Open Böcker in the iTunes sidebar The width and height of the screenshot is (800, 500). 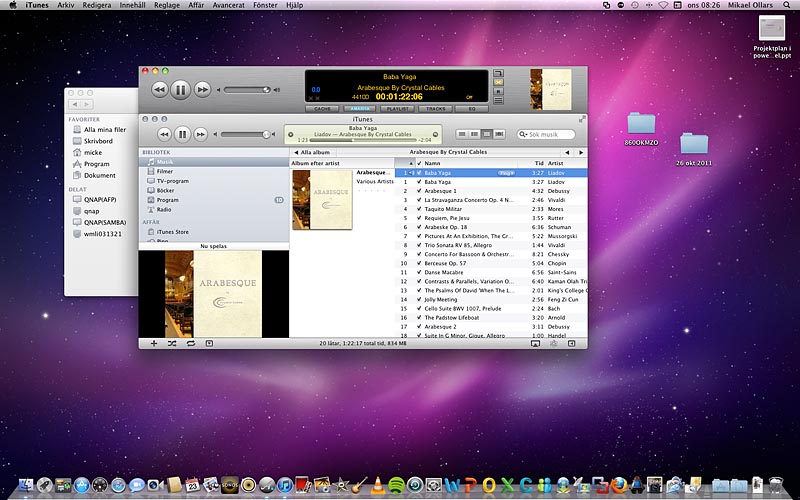[214, 190]
